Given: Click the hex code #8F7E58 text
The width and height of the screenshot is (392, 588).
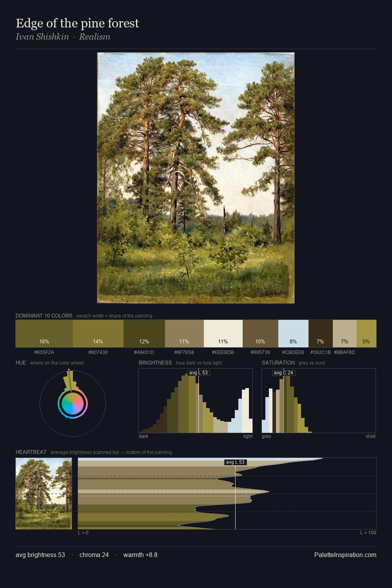Looking at the screenshot, I should point(184,352).
